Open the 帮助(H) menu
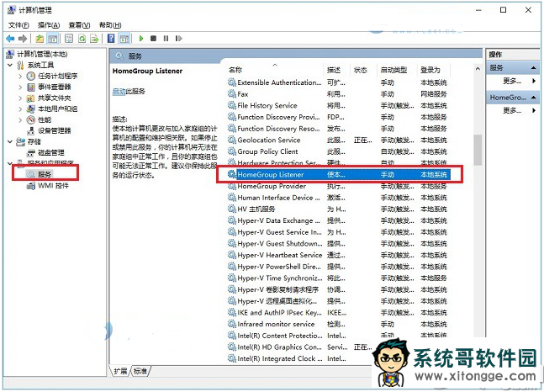This screenshot has height=392, width=544. point(110,25)
